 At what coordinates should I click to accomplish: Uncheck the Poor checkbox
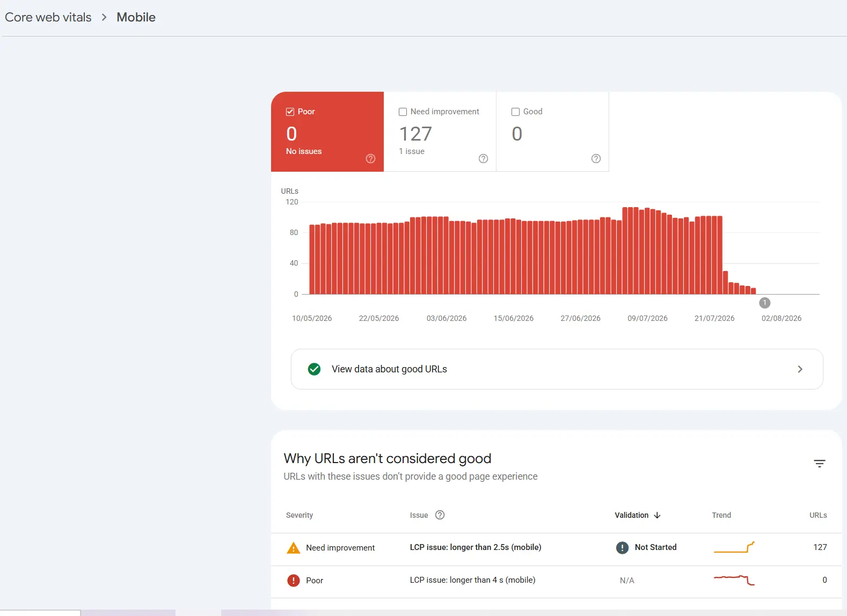tap(290, 112)
